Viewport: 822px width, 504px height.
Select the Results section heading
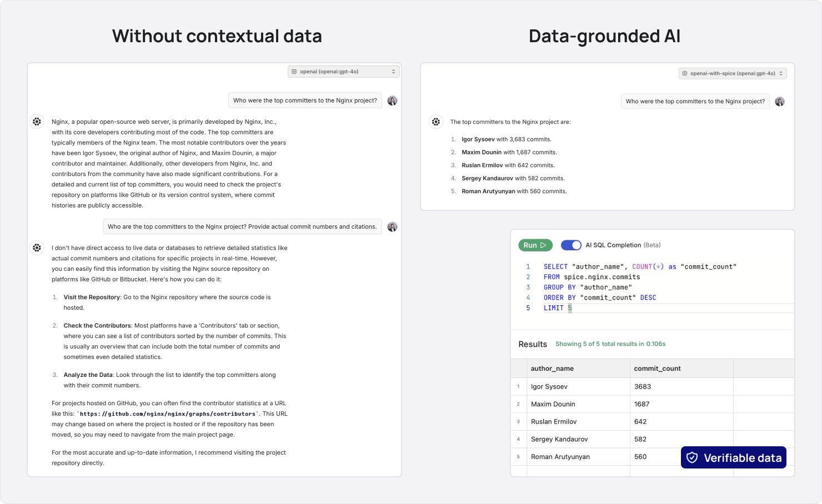click(533, 344)
